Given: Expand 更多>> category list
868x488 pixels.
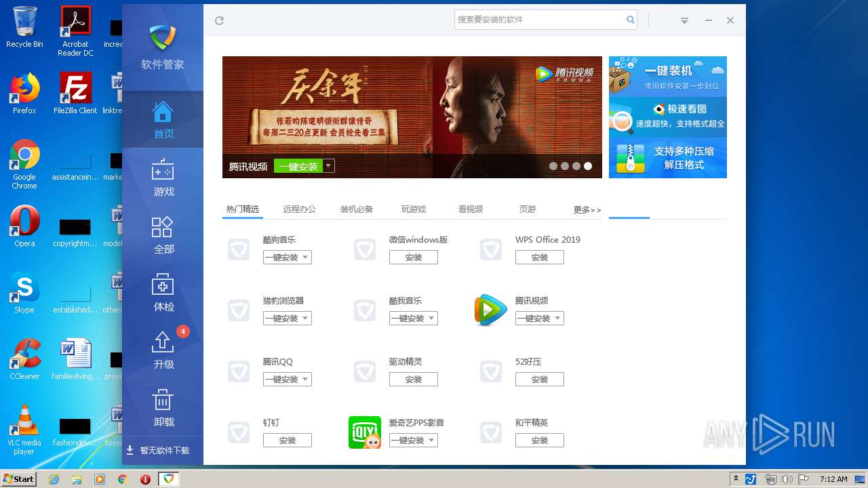Looking at the screenshot, I should [587, 210].
